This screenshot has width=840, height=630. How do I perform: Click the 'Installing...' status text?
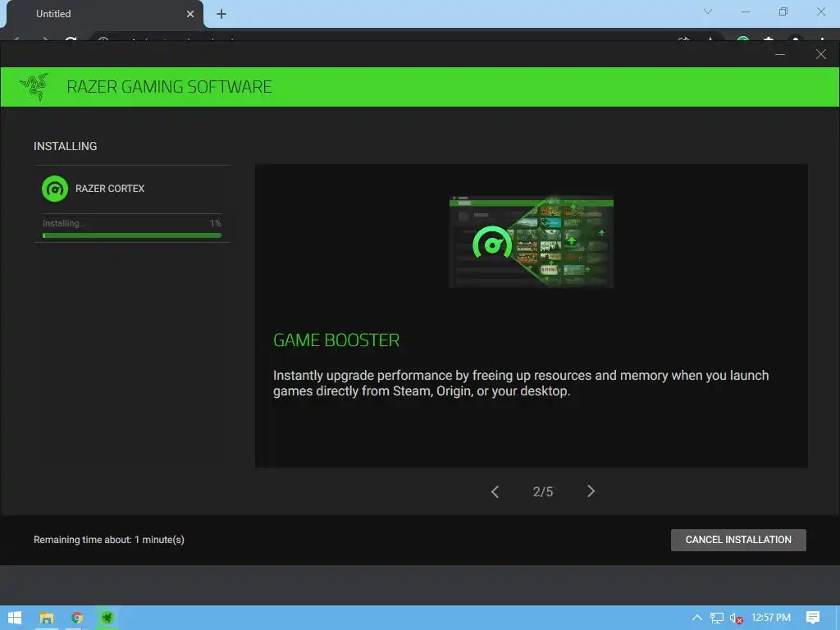64,223
